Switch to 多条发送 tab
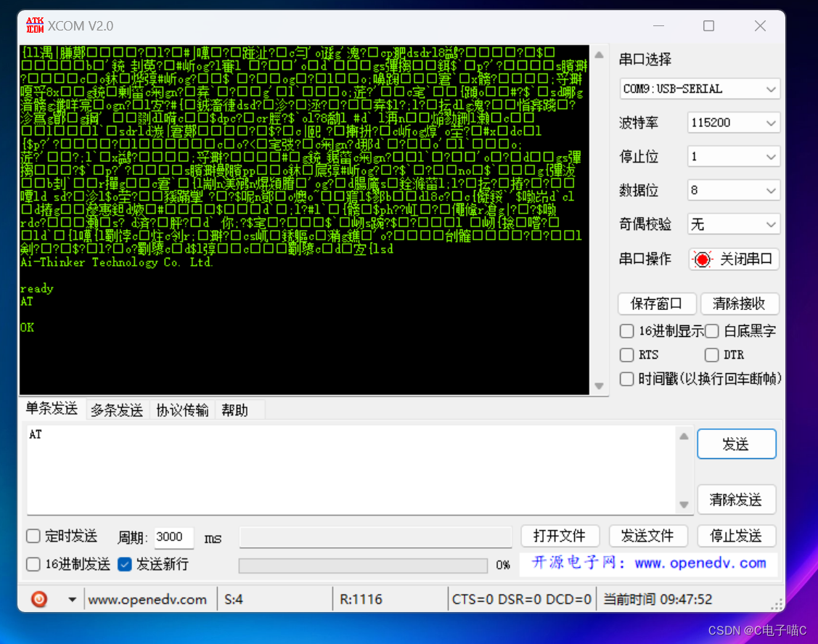 click(117, 409)
